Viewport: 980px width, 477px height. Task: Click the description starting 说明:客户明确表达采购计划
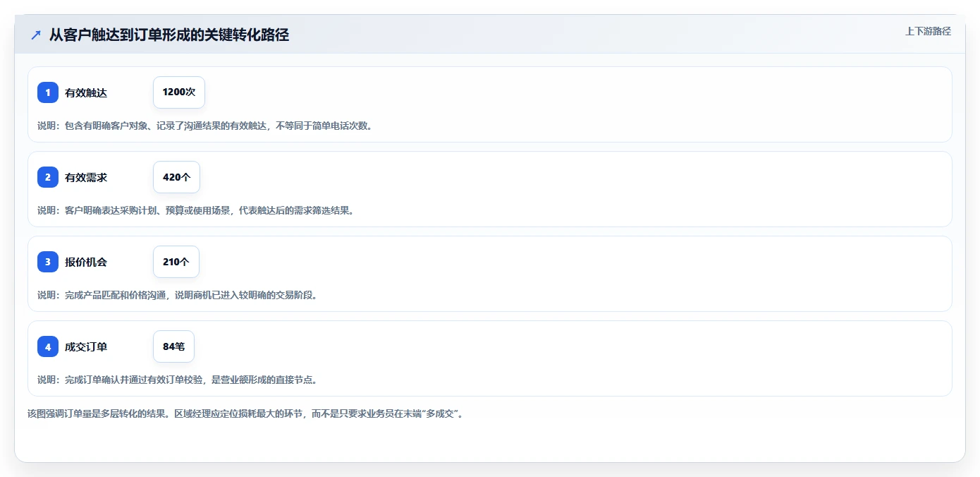[x=195, y=210]
